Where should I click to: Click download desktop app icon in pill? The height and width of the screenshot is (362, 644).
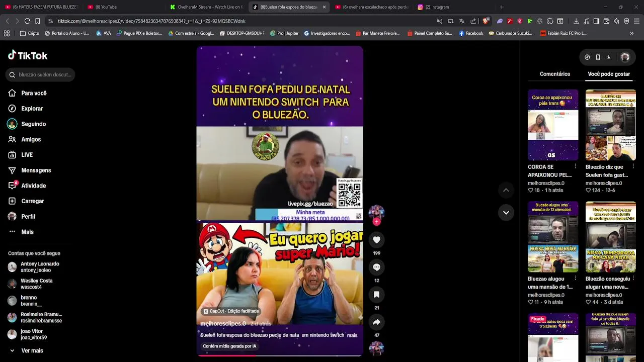point(608,57)
